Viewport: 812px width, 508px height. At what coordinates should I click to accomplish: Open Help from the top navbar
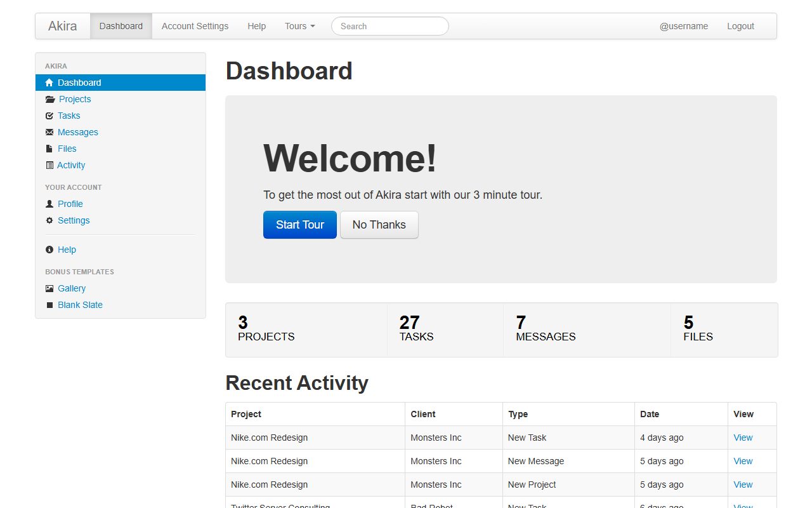click(x=256, y=26)
